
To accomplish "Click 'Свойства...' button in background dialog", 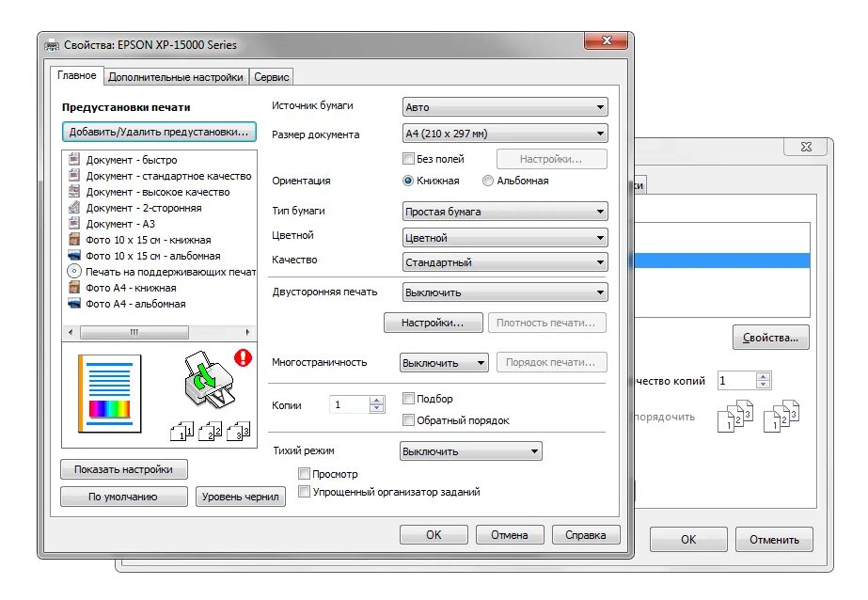I will (770, 337).
